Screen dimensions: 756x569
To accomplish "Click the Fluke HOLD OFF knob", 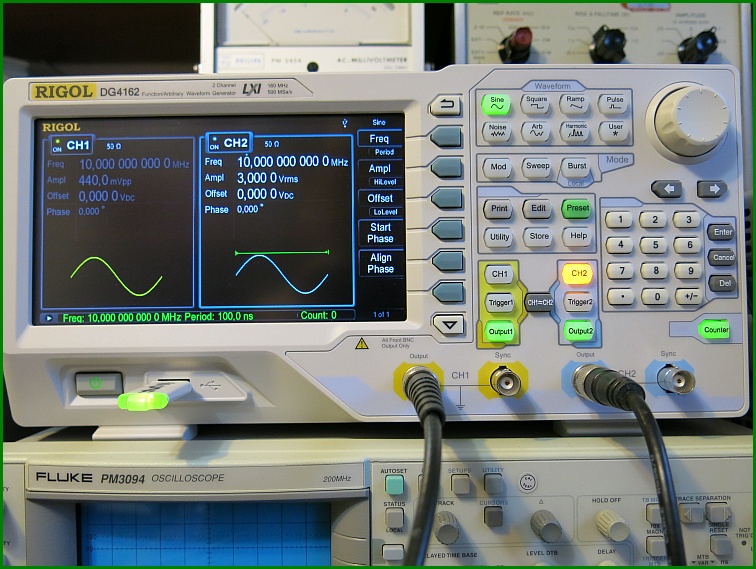I will [610, 524].
